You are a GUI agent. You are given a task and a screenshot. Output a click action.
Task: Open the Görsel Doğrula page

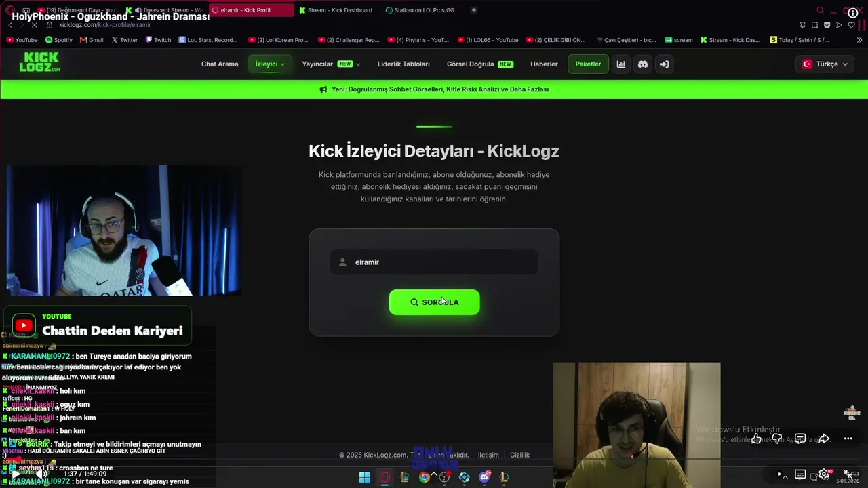(479, 64)
